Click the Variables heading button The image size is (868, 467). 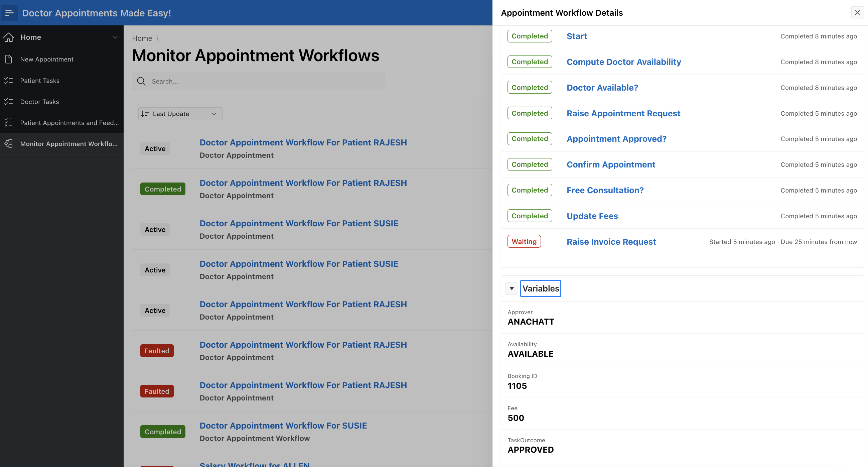click(541, 288)
